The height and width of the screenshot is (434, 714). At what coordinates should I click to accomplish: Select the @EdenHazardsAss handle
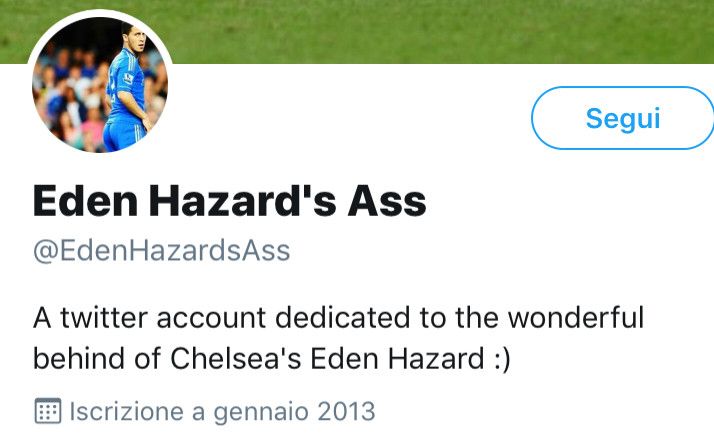[161, 250]
